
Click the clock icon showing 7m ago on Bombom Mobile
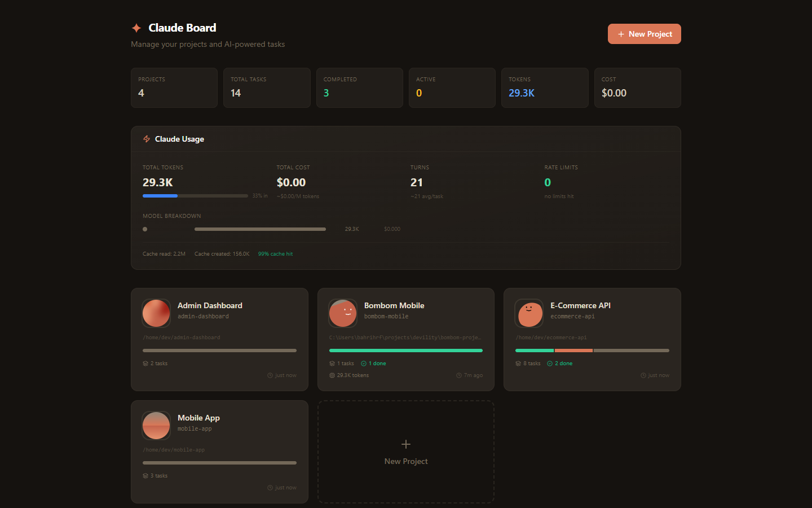click(459, 375)
